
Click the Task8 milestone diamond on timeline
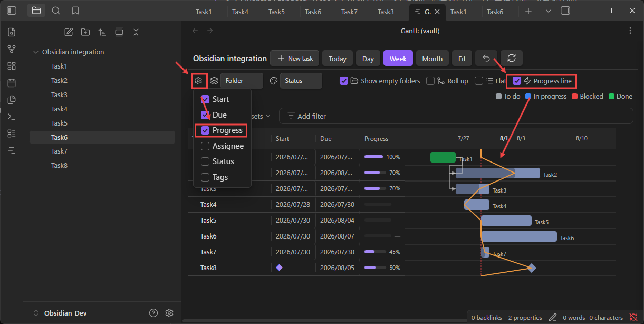pos(532,268)
